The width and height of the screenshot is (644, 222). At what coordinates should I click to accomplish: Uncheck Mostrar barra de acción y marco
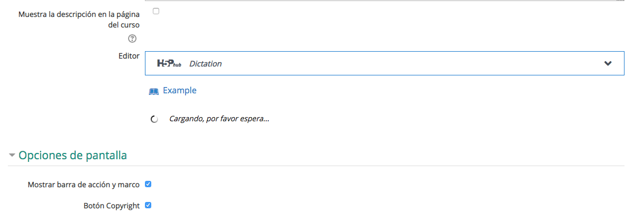click(148, 185)
